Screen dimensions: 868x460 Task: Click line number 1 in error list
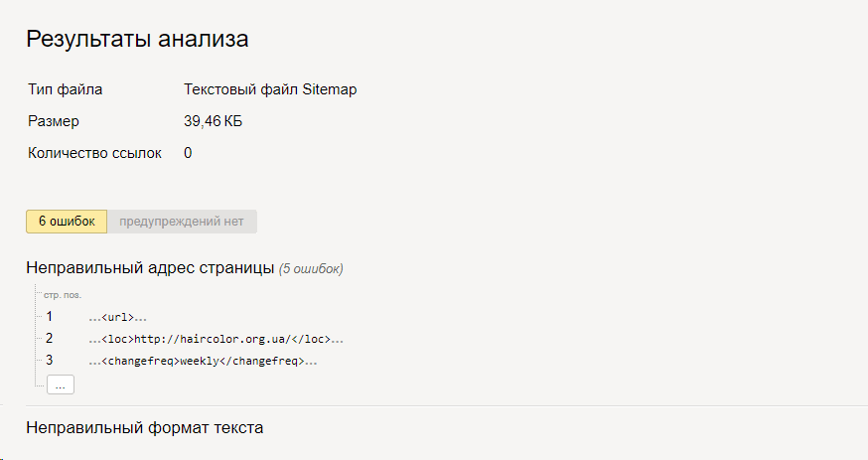[x=50, y=317]
